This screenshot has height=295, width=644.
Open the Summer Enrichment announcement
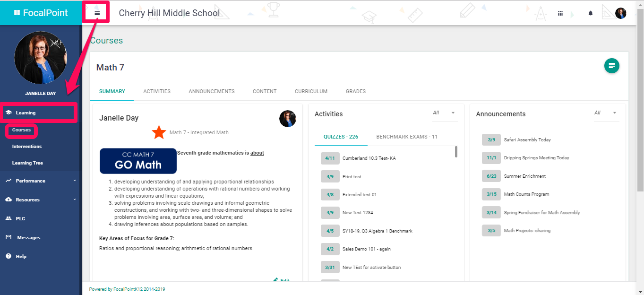point(525,176)
